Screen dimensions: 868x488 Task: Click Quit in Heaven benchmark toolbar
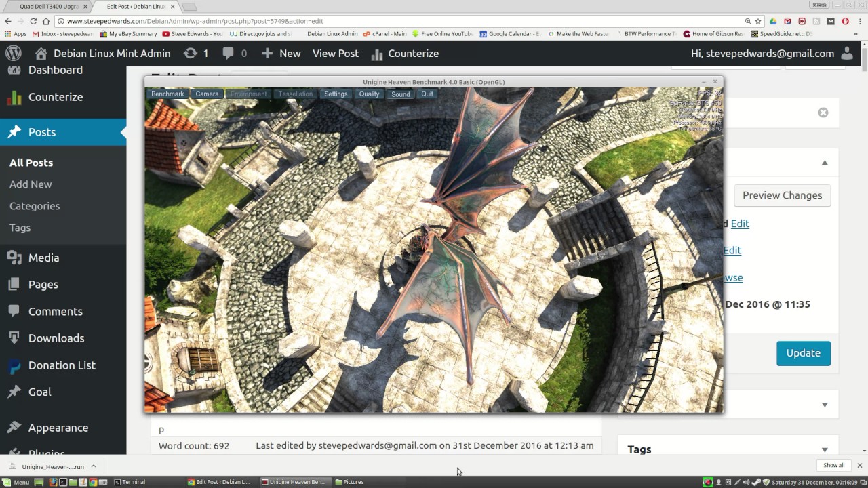[x=427, y=94]
